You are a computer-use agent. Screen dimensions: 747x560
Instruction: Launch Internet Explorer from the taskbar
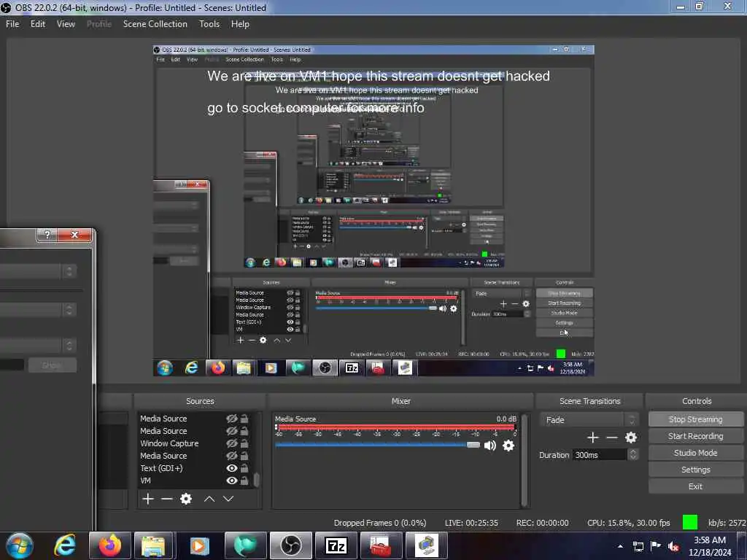[x=65, y=545]
